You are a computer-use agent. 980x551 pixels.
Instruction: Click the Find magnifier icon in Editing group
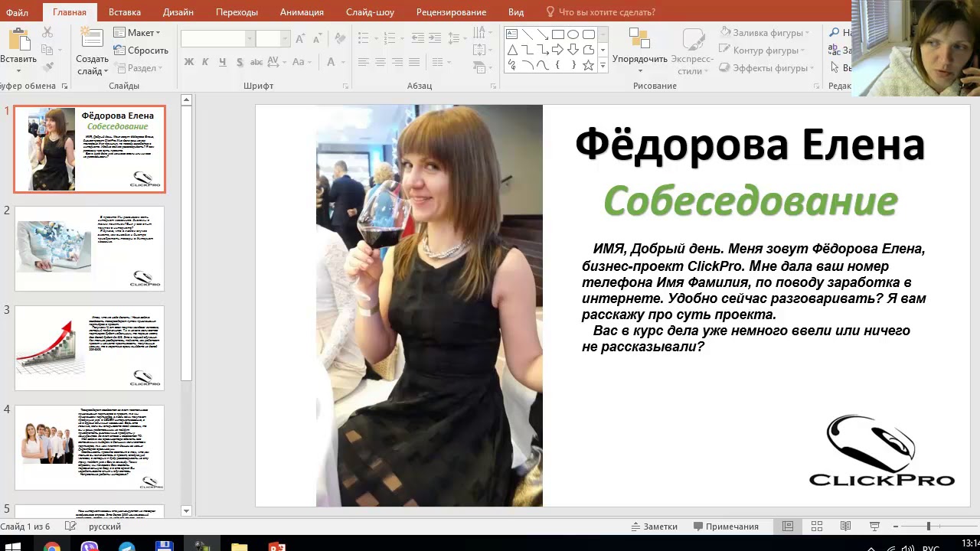coord(835,32)
